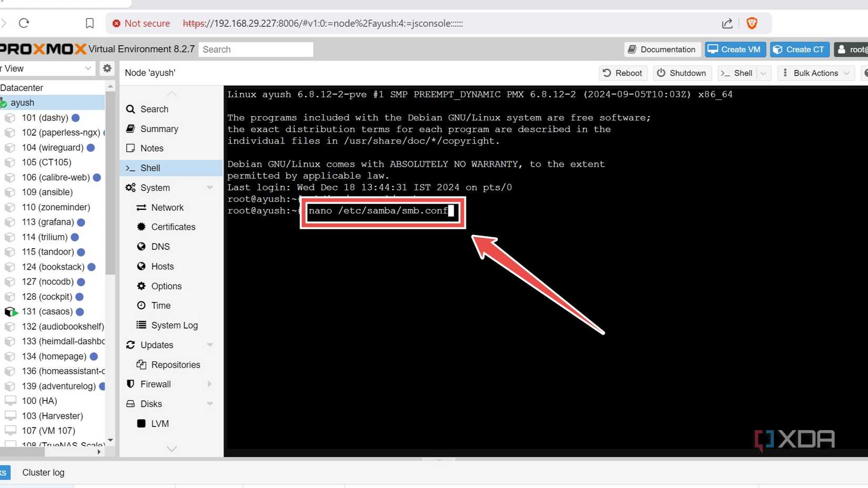
Task: Open Certificates via its icon
Action: click(141, 227)
